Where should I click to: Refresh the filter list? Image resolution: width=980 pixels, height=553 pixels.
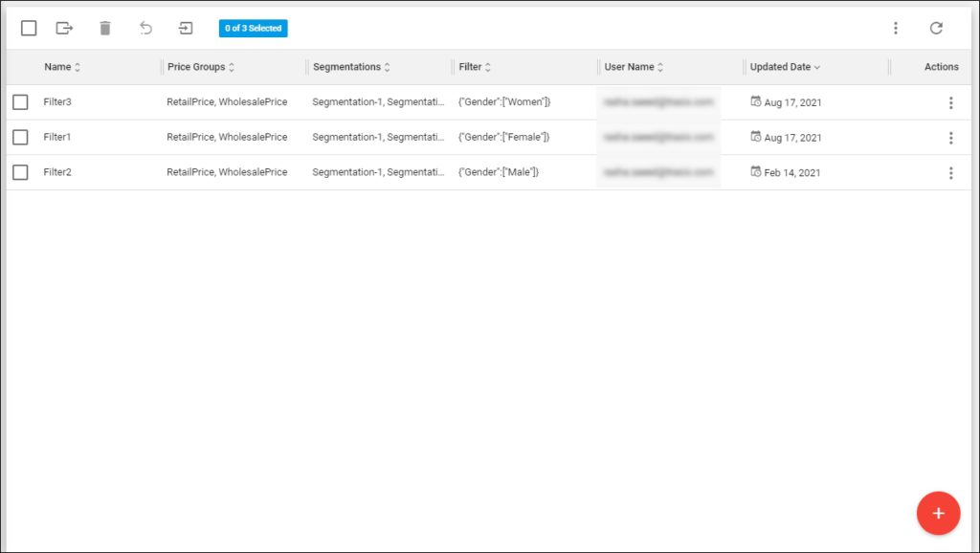point(936,28)
